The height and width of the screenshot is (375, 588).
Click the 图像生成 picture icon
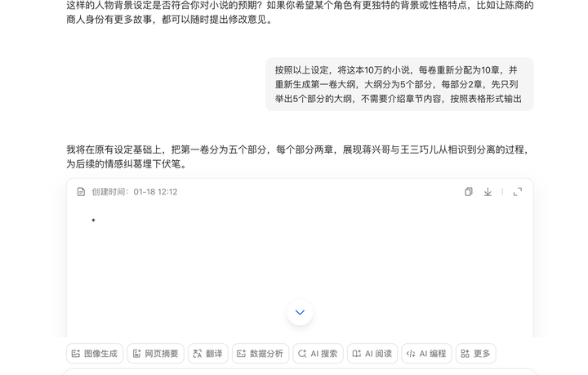tap(76, 354)
